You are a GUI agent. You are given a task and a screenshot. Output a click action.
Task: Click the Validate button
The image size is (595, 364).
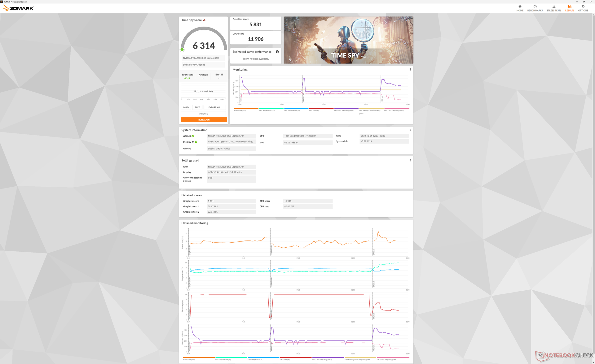click(203, 114)
